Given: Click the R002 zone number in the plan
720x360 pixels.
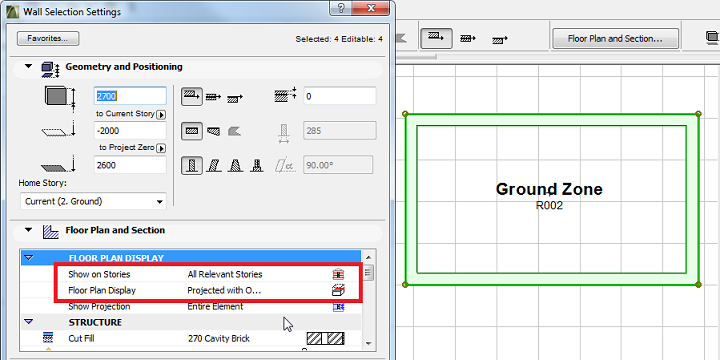Looking at the screenshot, I should tap(549, 205).
